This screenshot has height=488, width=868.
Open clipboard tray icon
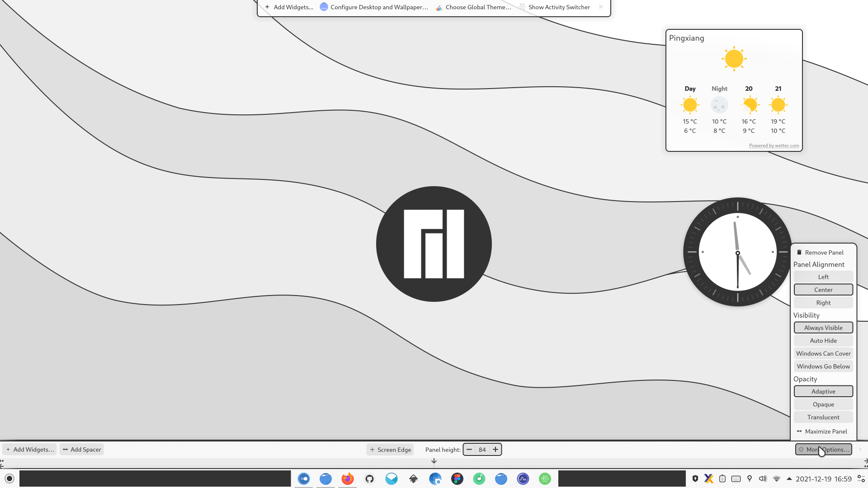pyautogui.click(x=722, y=479)
